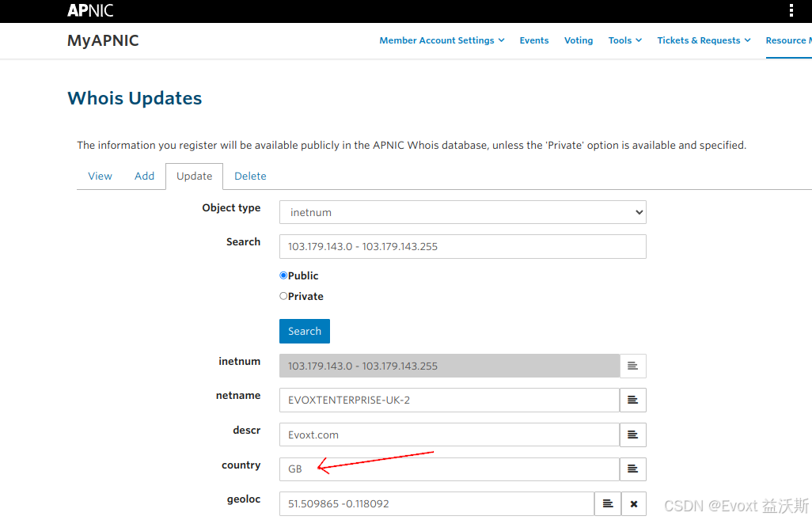Click the list icon beside netname field
Screen dimensions: 812x520
pos(632,400)
